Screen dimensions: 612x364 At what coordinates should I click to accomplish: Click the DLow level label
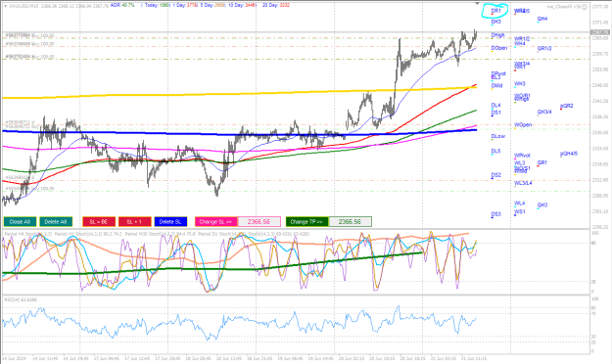pyautogui.click(x=497, y=136)
